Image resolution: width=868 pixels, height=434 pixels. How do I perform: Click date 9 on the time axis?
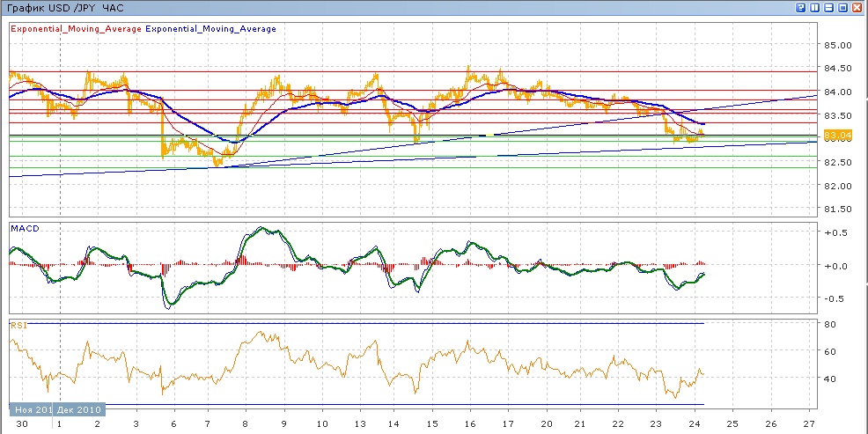pyautogui.click(x=284, y=424)
